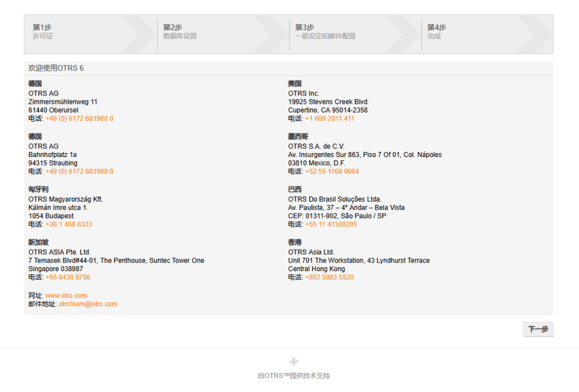Screen dimensions: 579x392
Task: Click the otrsteam@otrs.com email link
Action: point(88,304)
